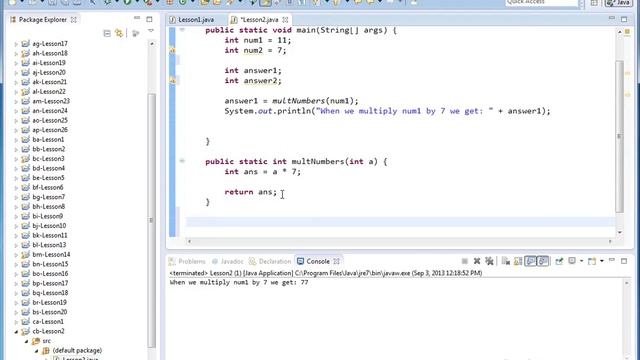Toggle Scroll Lock in Console
The image size is (640, 360).
pyautogui.click(x=518, y=261)
